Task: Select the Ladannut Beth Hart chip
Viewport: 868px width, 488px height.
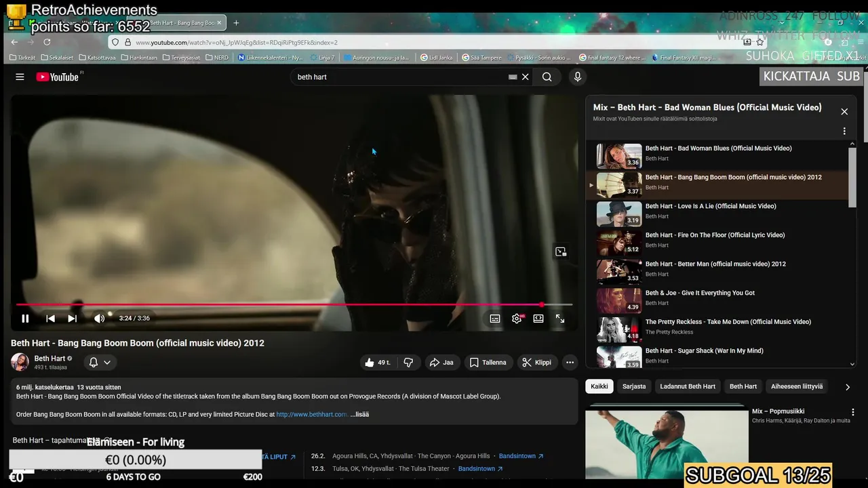Action: [x=688, y=386]
